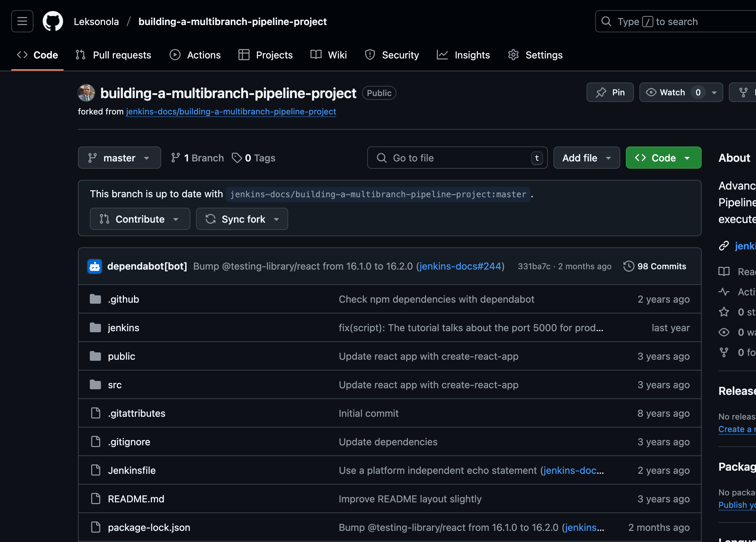Click the .github folder icon
Image resolution: width=756 pixels, height=542 pixels.
(x=95, y=299)
